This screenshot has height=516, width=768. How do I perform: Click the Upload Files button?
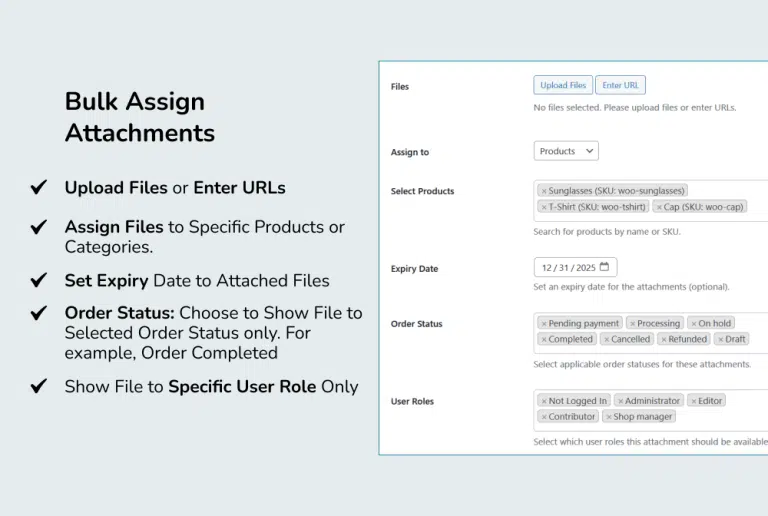point(563,86)
